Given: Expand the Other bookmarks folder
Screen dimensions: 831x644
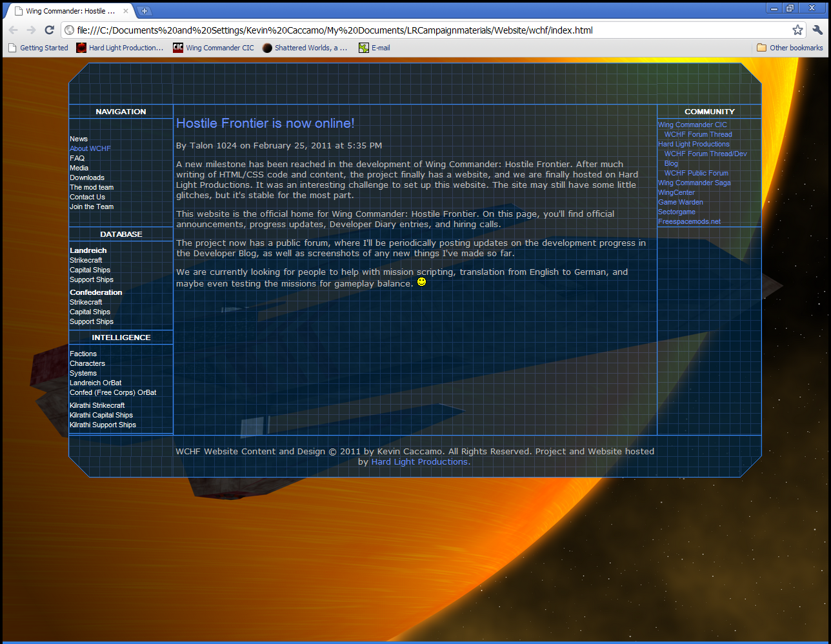Looking at the screenshot, I should tap(790, 48).
